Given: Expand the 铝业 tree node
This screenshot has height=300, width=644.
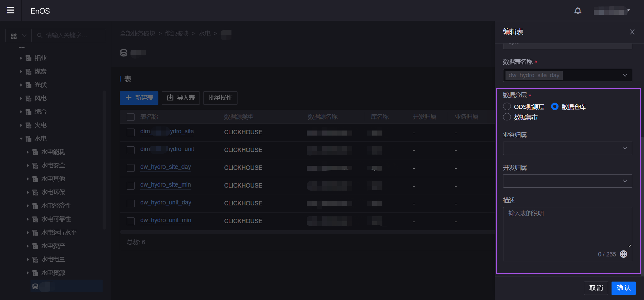Looking at the screenshot, I should point(21,58).
